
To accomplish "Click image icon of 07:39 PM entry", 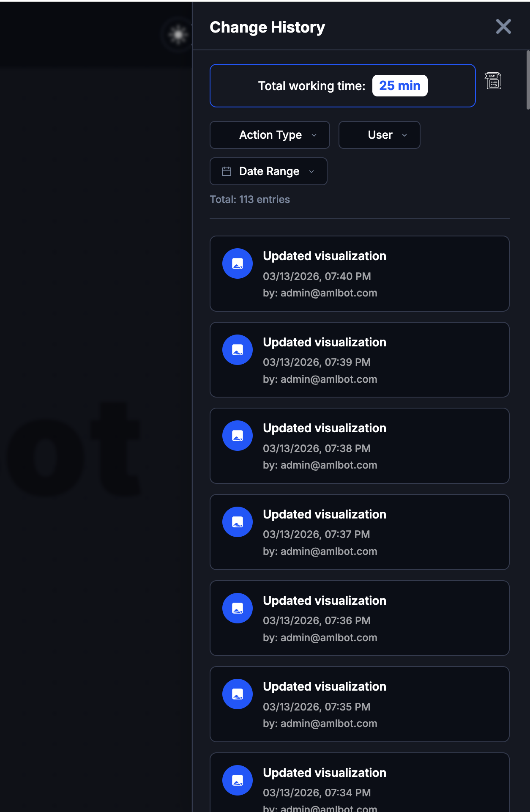I will coord(238,350).
